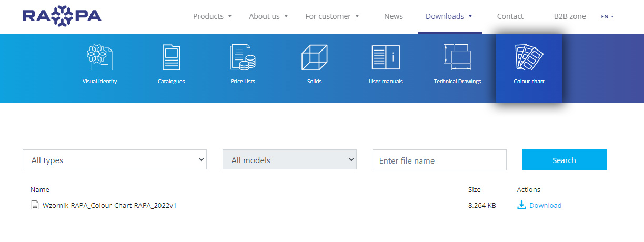Open the Solids cube icon
644x242 pixels.
tap(314, 58)
